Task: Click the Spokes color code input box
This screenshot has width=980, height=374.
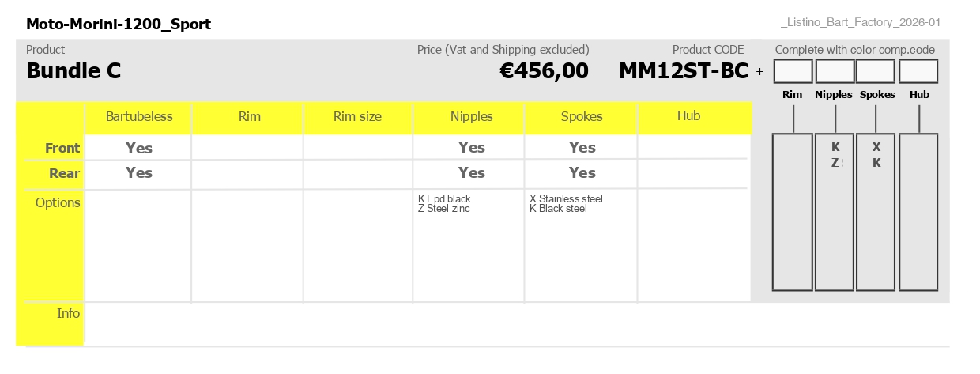Action: [x=876, y=71]
